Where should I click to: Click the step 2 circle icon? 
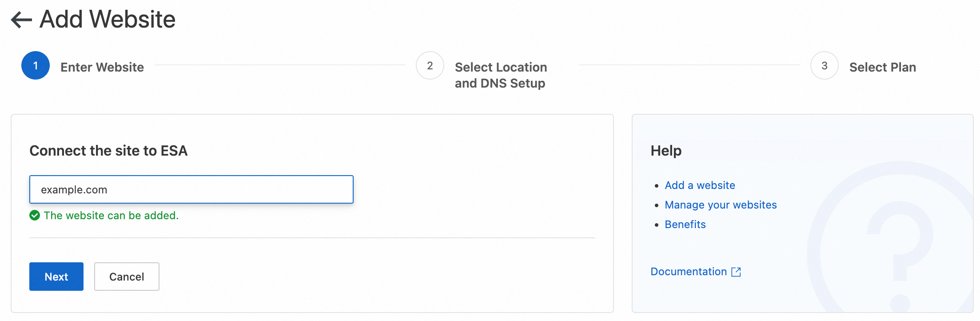pos(430,66)
